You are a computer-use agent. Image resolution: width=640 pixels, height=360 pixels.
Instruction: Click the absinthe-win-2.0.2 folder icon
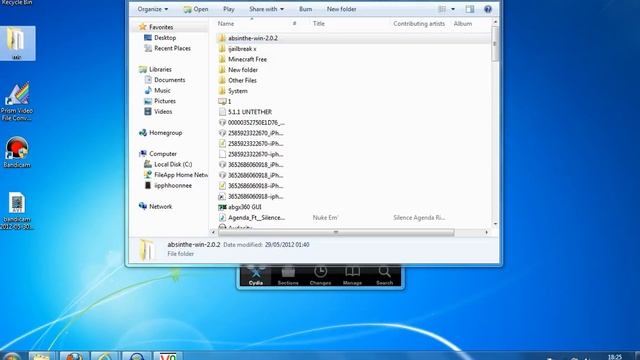[x=222, y=38]
